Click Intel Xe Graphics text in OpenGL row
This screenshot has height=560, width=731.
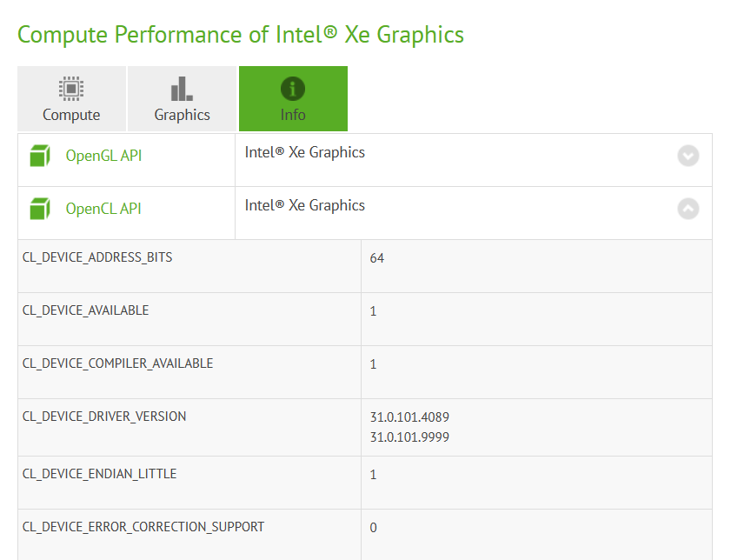tap(304, 153)
